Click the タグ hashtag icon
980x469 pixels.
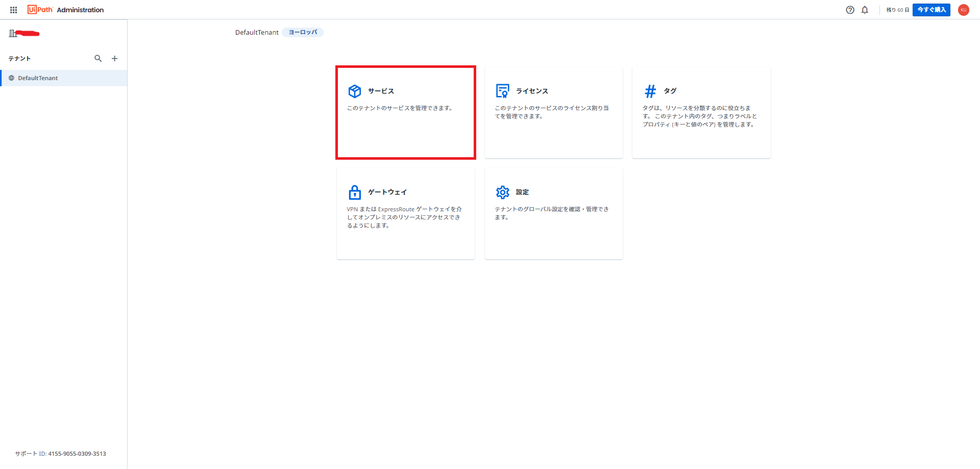650,91
